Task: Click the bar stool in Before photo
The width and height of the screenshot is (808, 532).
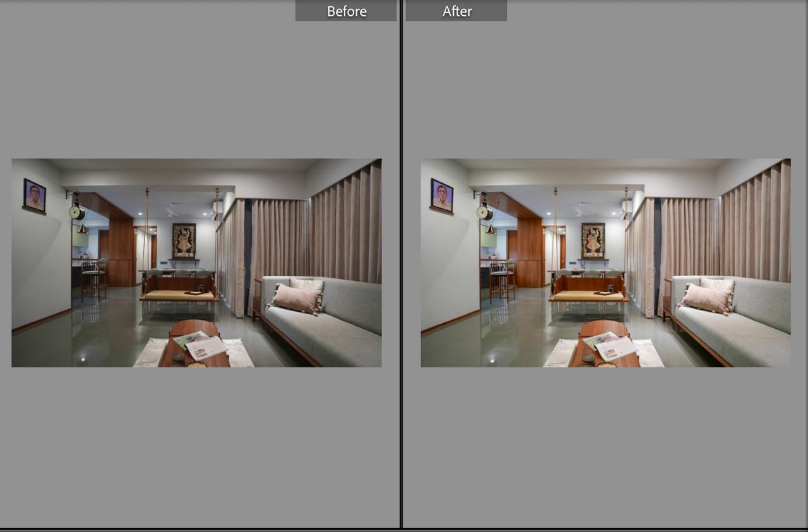Action: click(x=92, y=280)
